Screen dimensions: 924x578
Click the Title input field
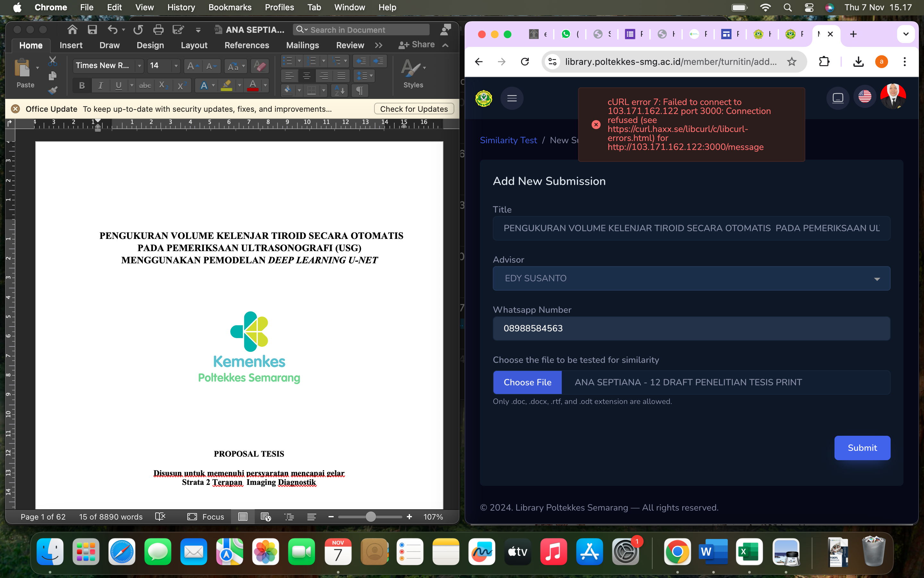click(x=691, y=228)
